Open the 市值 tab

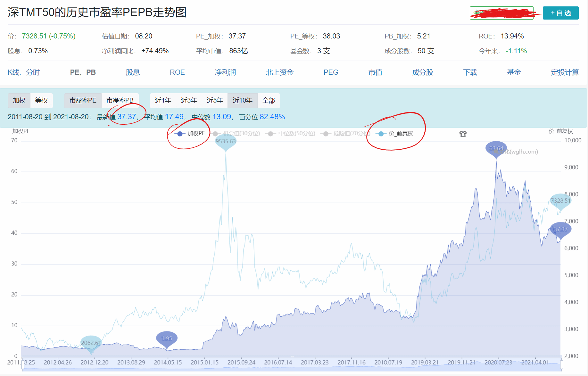pyautogui.click(x=375, y=72)
